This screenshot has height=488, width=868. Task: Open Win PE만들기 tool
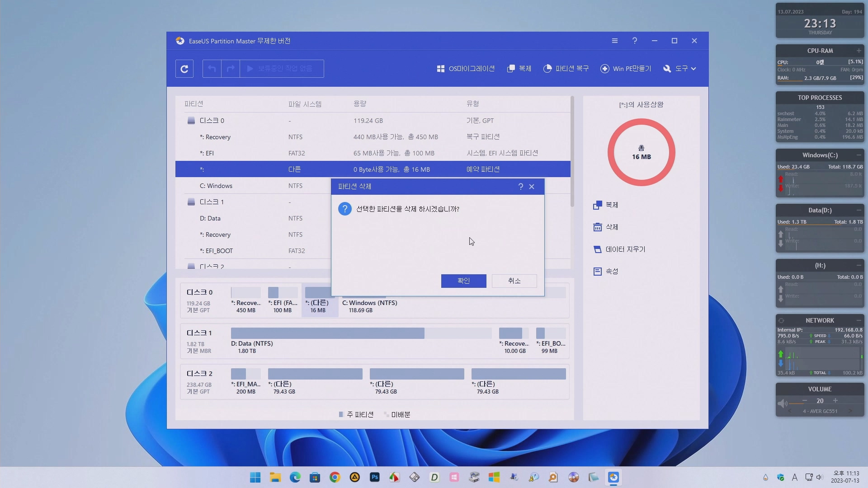pyautogui.click(x=626, y=69)
